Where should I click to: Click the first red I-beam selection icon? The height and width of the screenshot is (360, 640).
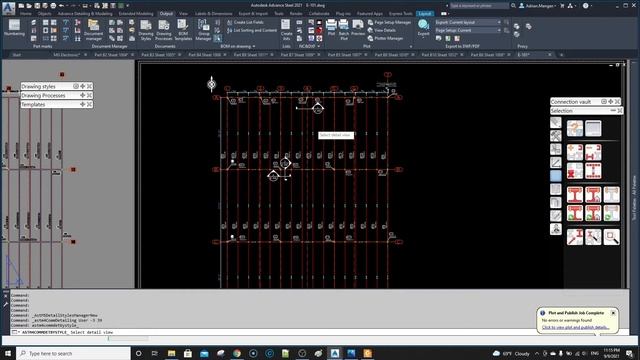coord(575,195)
